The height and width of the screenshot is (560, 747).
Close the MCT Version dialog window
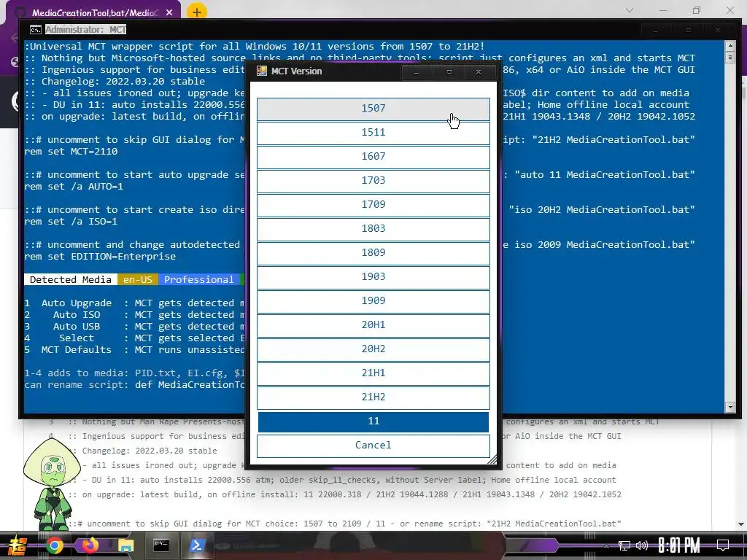[479, 72]
